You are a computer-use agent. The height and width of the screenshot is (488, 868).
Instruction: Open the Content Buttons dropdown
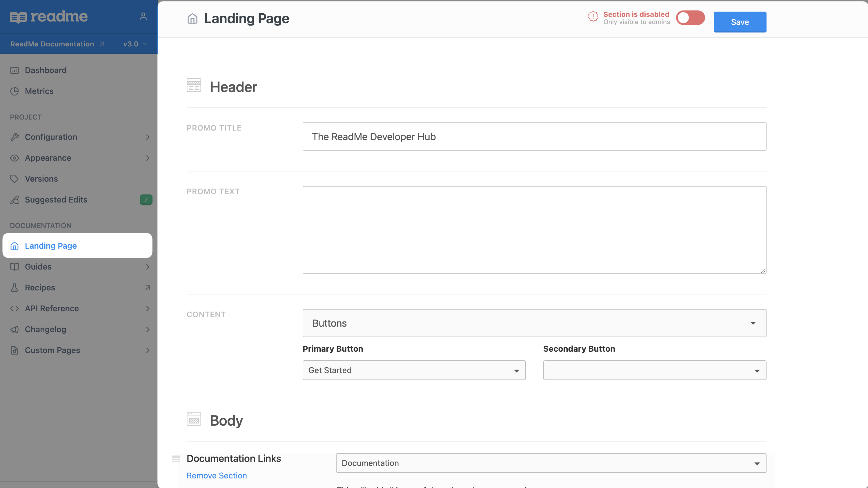[534, 323]
